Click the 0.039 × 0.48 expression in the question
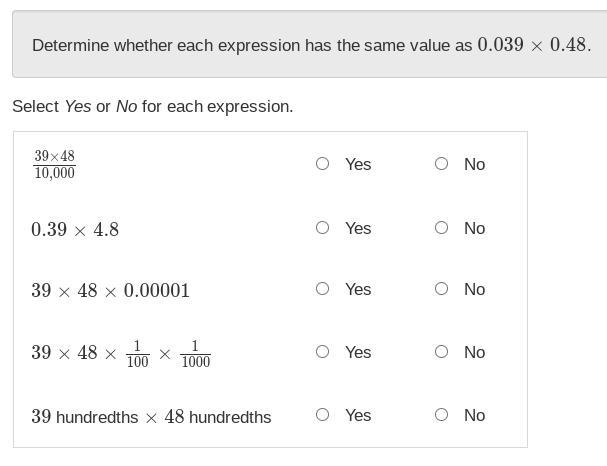This screenshot has width=607, height=466. [533, 45]
